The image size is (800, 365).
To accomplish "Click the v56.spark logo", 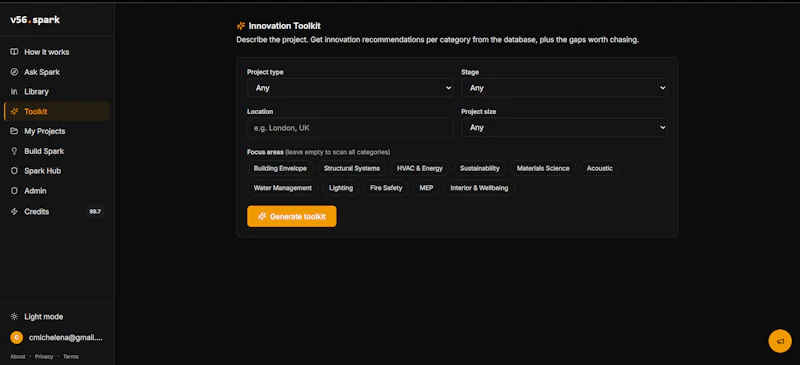I will click(35, 20).
